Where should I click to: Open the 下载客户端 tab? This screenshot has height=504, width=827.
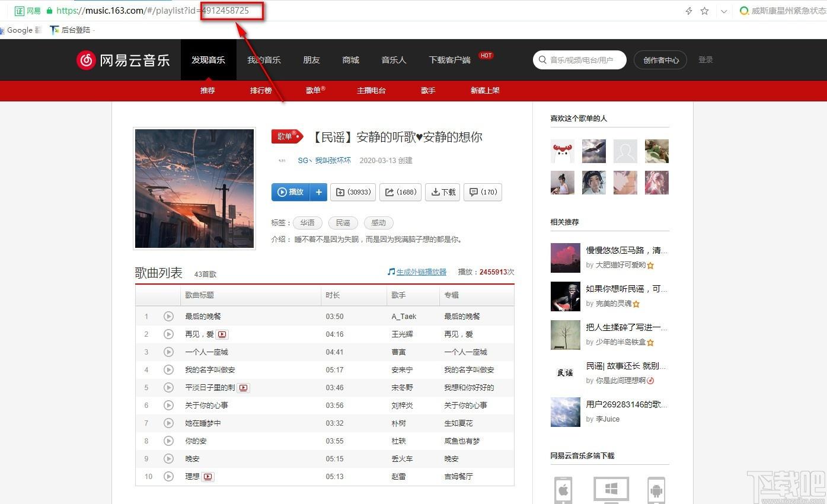(449, 60)
